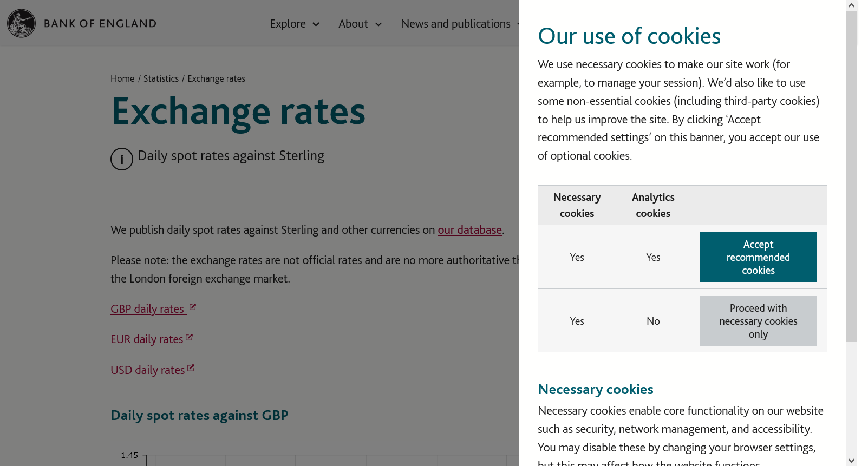
Task: Click the scrollbar down arrow
Action: click(851, 461)
